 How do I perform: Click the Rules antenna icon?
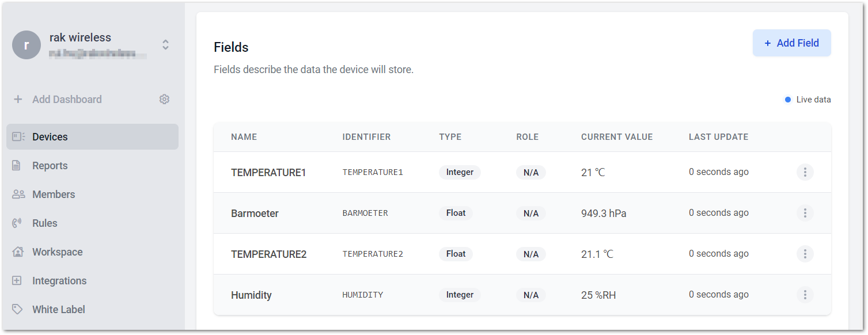pyautogui.click(x=17, y=223)
